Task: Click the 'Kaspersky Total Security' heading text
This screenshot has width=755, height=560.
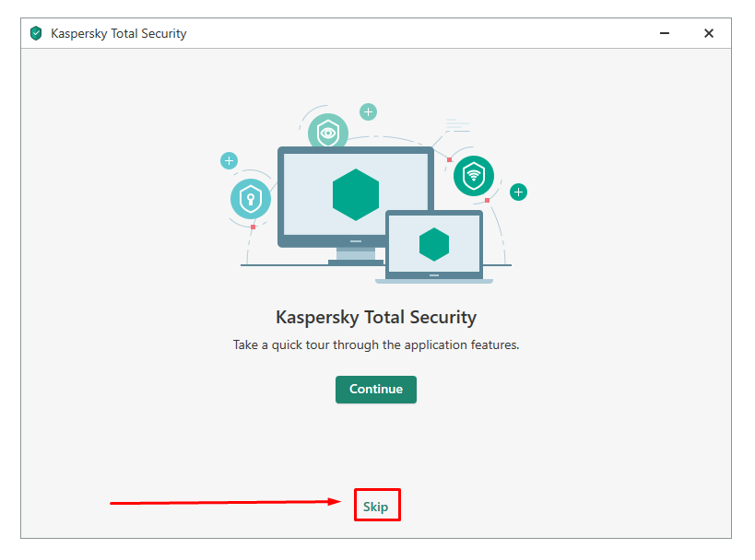Action: tap(376, 318)
